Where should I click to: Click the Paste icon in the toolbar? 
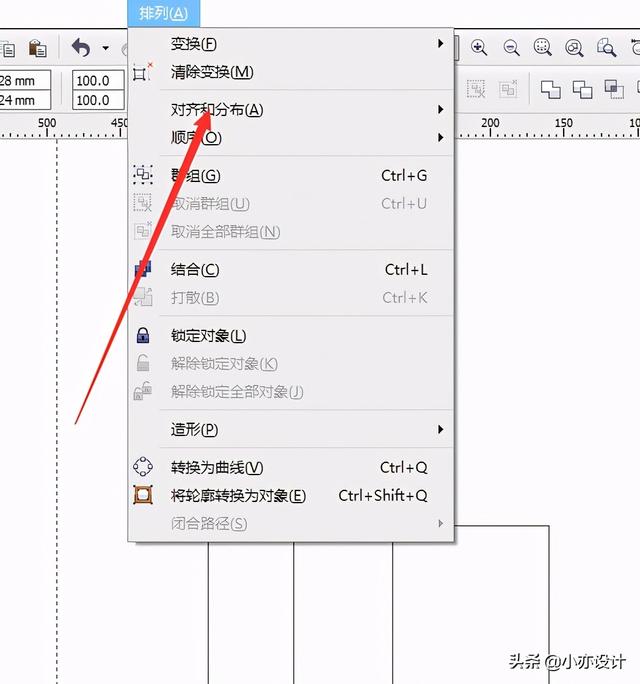pyautogui.click(x=38, y=48)
